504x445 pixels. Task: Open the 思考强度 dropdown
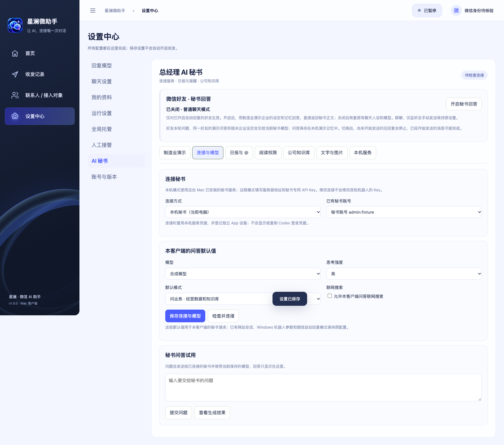404,274
